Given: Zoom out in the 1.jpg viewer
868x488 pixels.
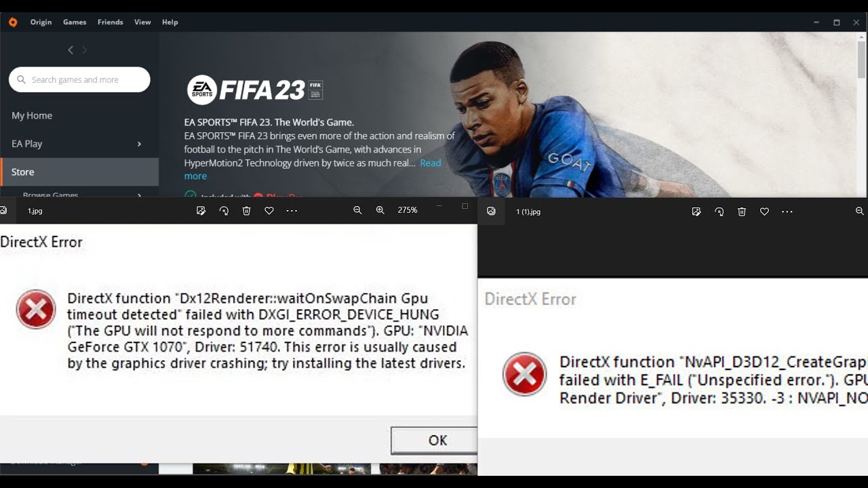Looking at the screenshot, I should tap(357, 211).
